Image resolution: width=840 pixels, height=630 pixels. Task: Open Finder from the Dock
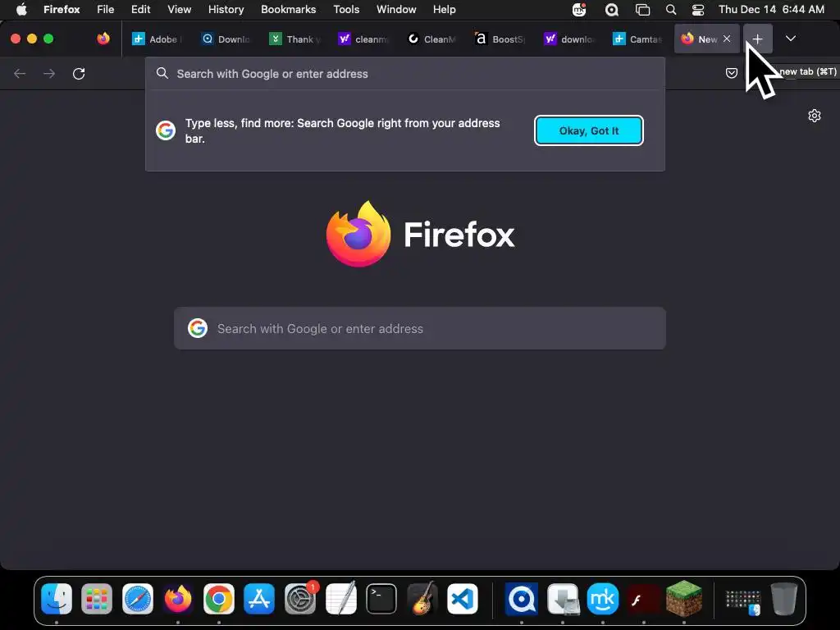57,598
